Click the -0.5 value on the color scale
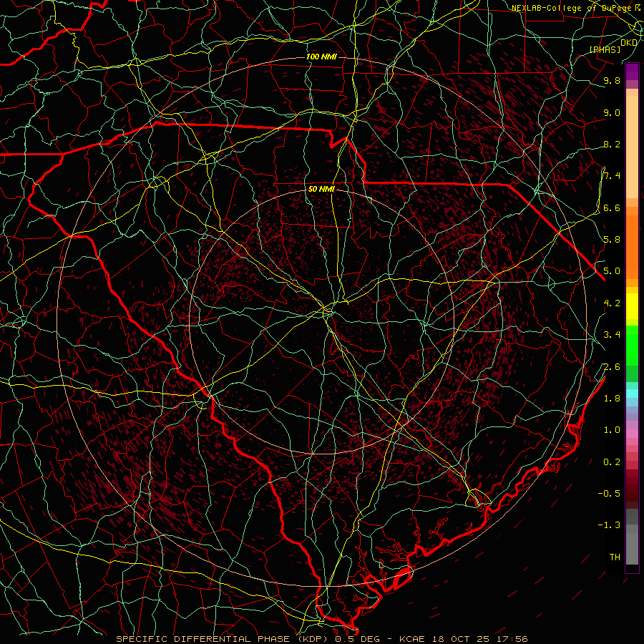Image resolution: width=644 pixels, height=644 pixels. (x=609, y=494)
